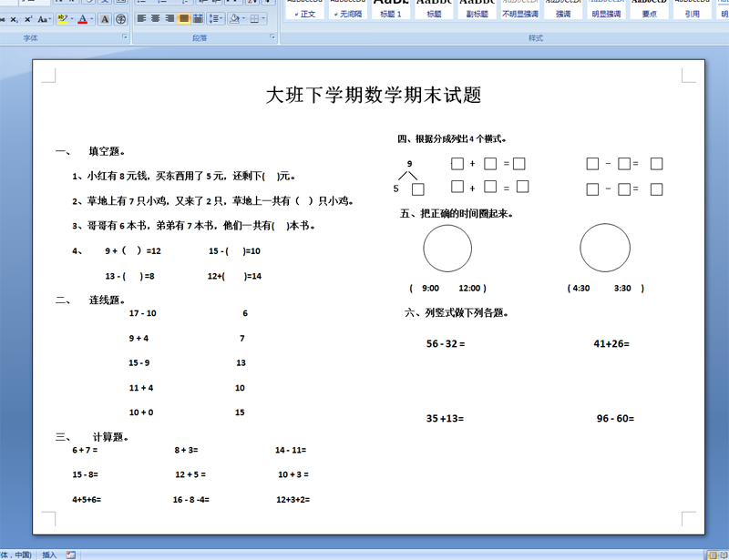Click the left clock circle shape
729x560 pixels.
click(447, 249)
